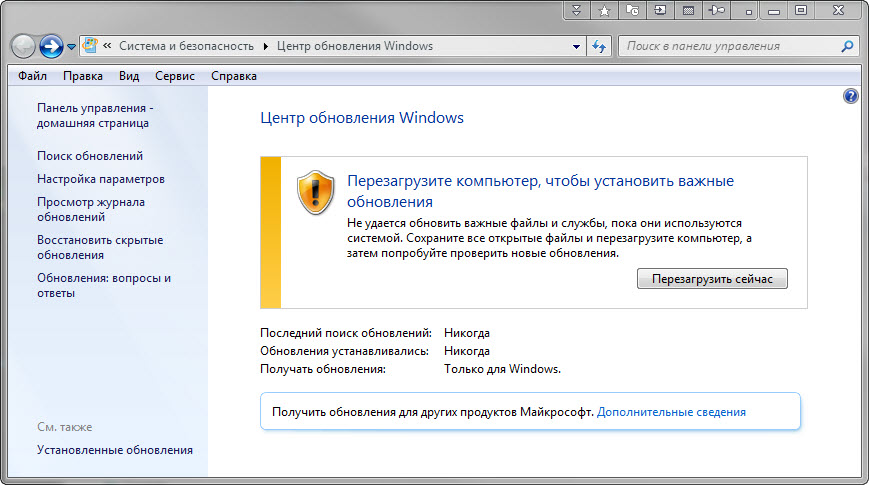Screen dimensions: 869x485
Task: Open Настройка параметров in left panel
Action: (101, 179)
